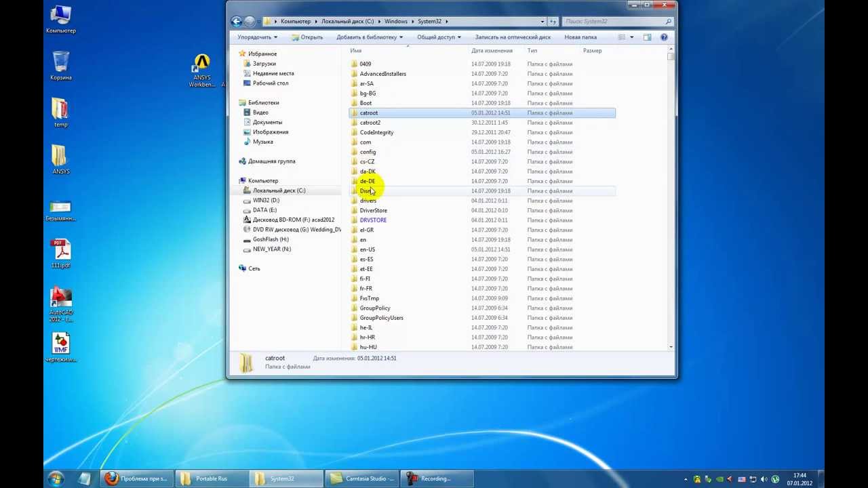Refresh the System32 folder listing

[x=553, y=22]
